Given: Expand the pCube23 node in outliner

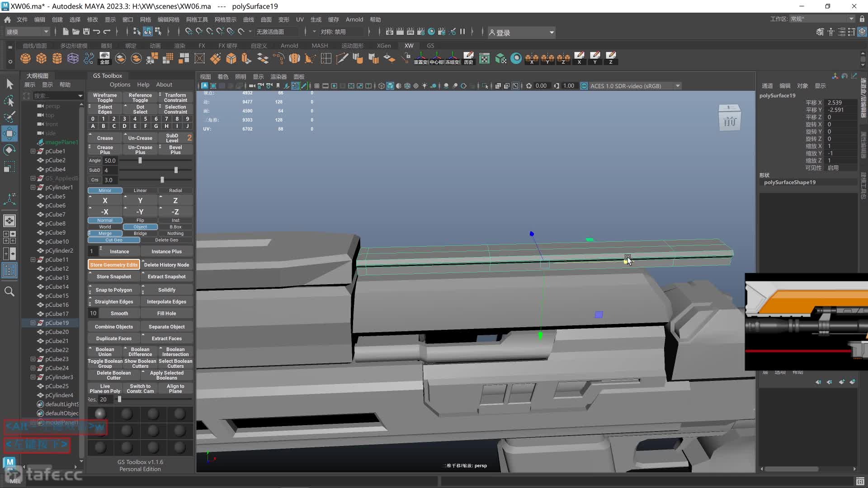Looking at the screenshot, I should click(33, 359).
